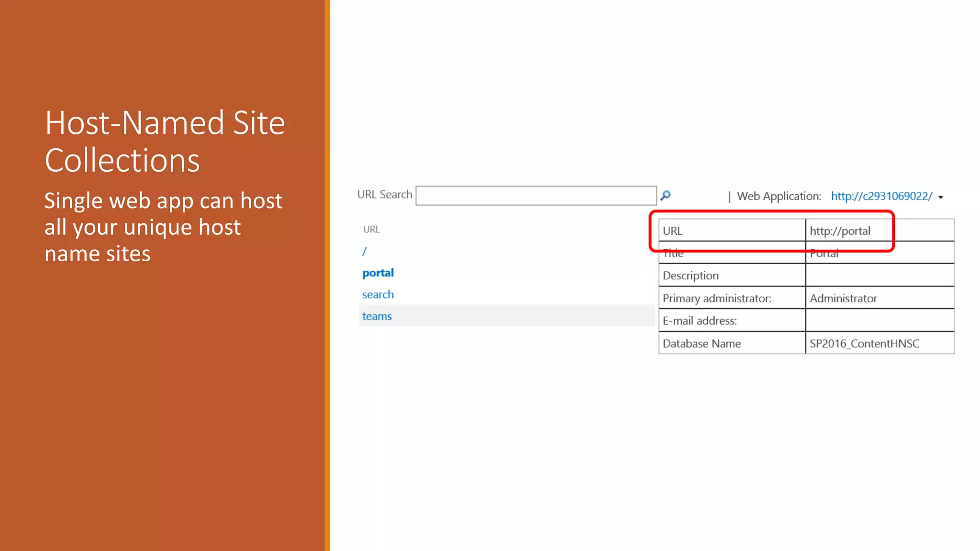Viewport: 980px width, 551px height.
Task: Click the Description label cell
Action: [732, 275]
